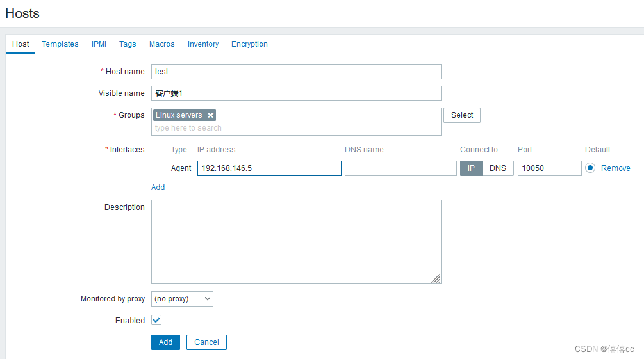Click the DNS name field
This screenshot has height=359, width=644.
(x=400, y=168)
